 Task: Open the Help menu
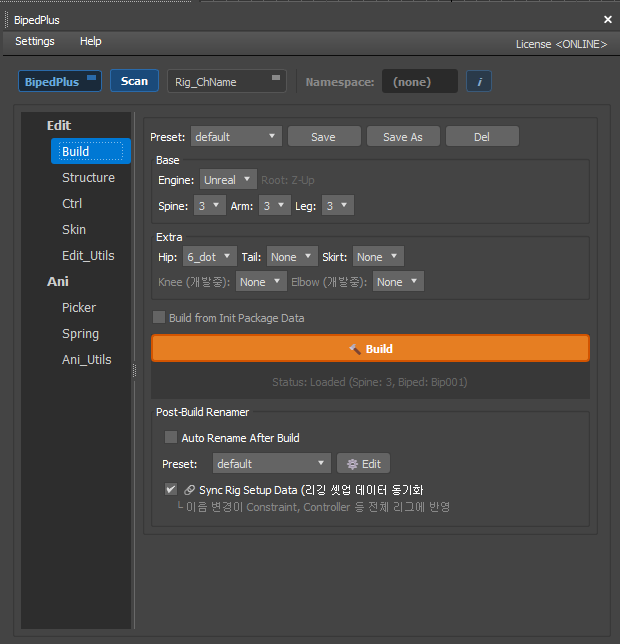(x=91, y=42)
